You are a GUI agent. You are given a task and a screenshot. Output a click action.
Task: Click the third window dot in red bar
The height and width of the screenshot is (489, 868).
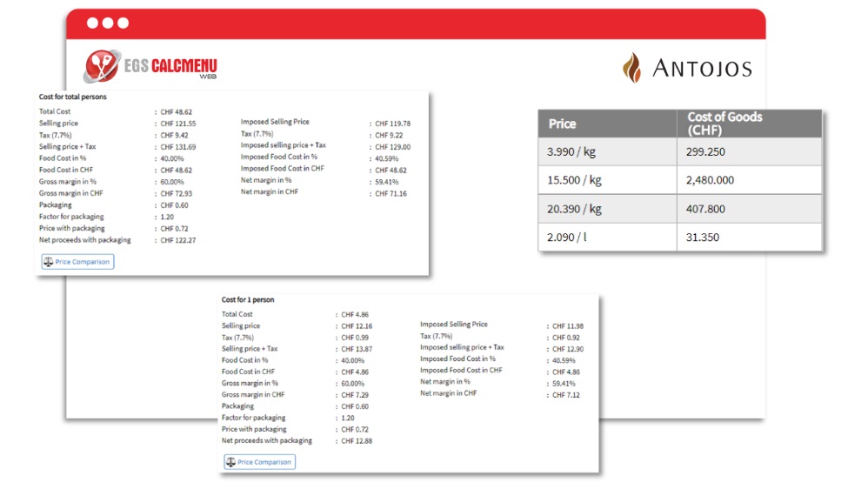(123, 23)
